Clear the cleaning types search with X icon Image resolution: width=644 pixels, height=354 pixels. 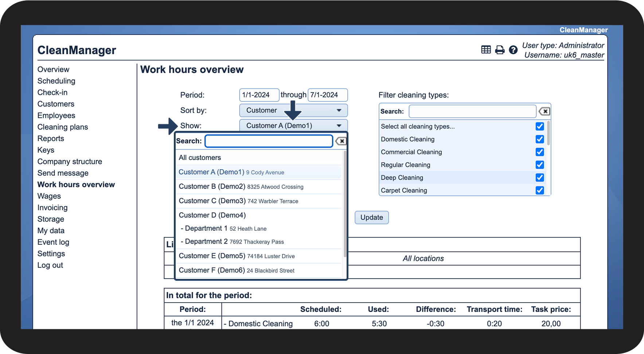point(544,112)
